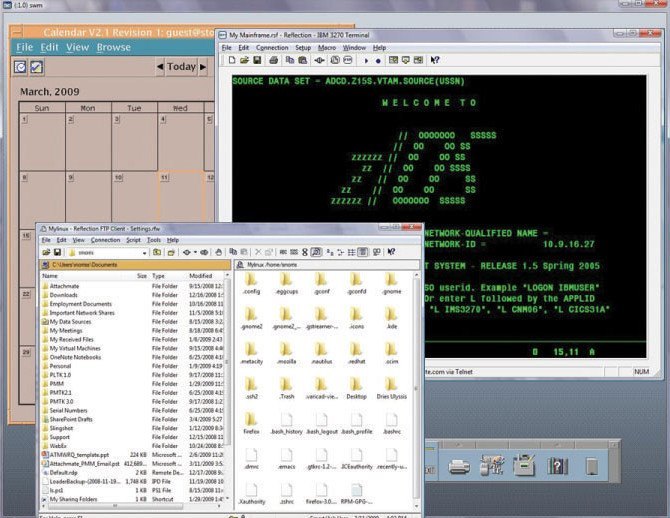This screenshot has height=518, width=670.
Task: Click context help icon in FTP toolbar
Action: pos(391,252)
